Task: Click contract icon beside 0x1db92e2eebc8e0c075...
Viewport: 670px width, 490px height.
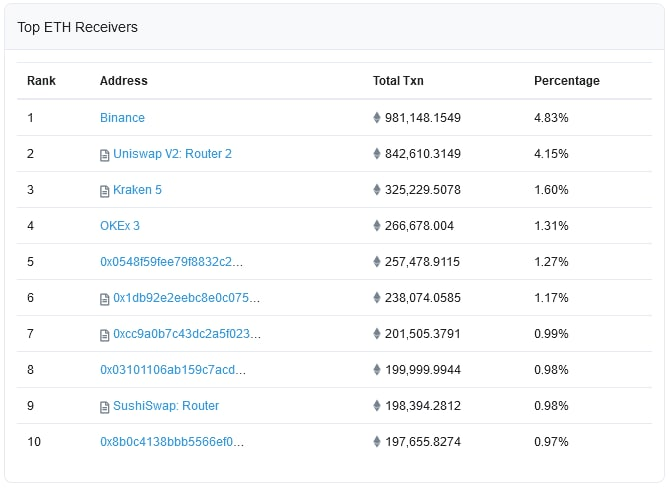Action: 105,299
